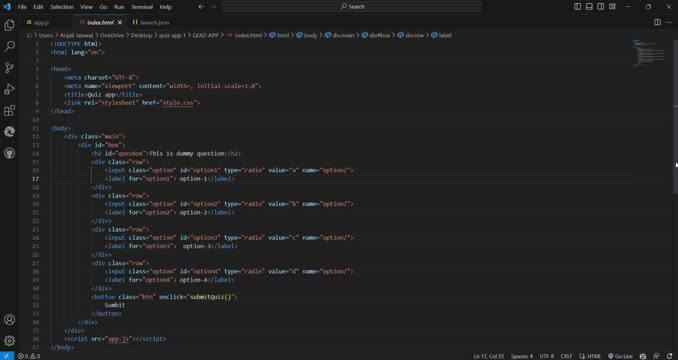Toggle the primary side bar layout button
678x360 pixels.
pyautogui.click(x=577, y=6)
